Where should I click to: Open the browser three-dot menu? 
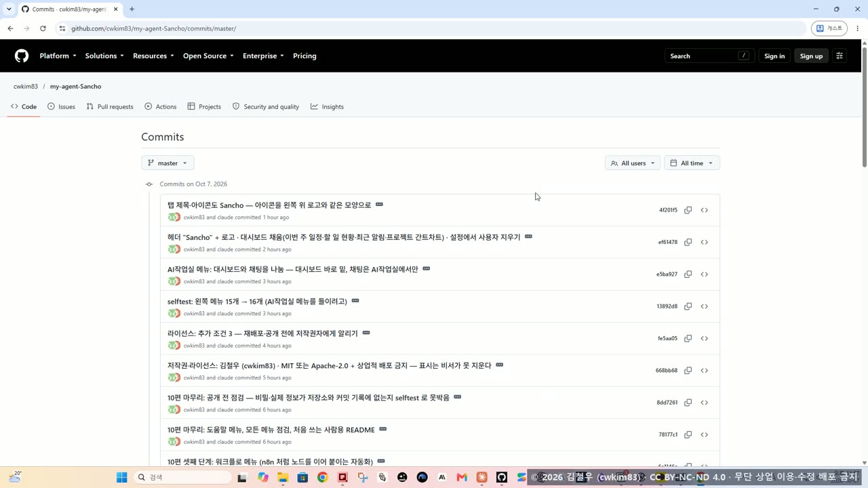coord(857,28)
